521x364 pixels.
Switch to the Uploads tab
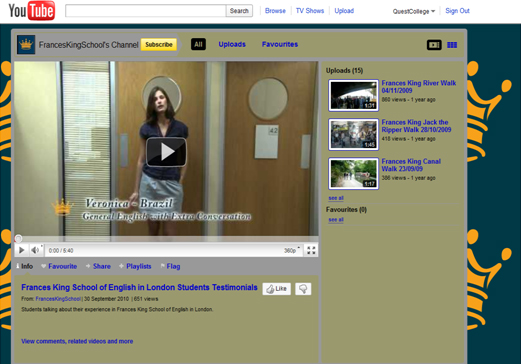[x=232, y=44]
